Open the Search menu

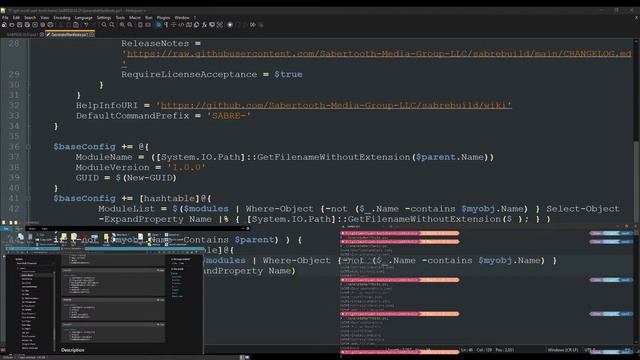click(30, 18)
